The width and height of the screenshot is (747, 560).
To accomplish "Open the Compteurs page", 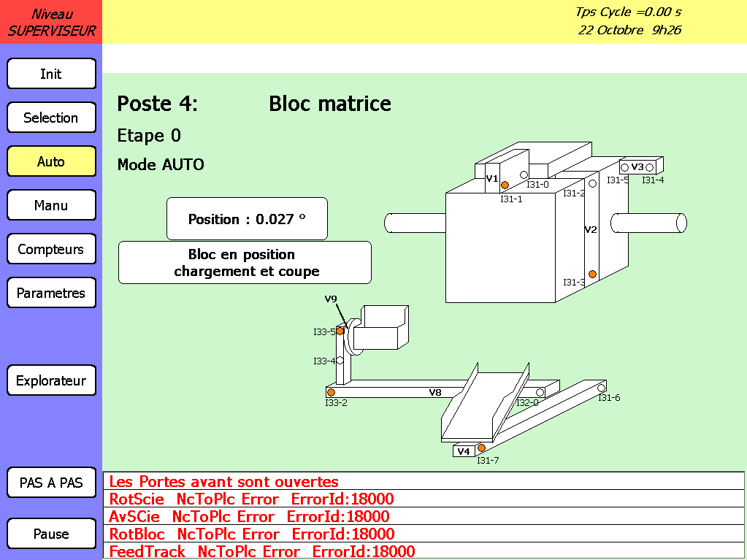I will [51, 249].
